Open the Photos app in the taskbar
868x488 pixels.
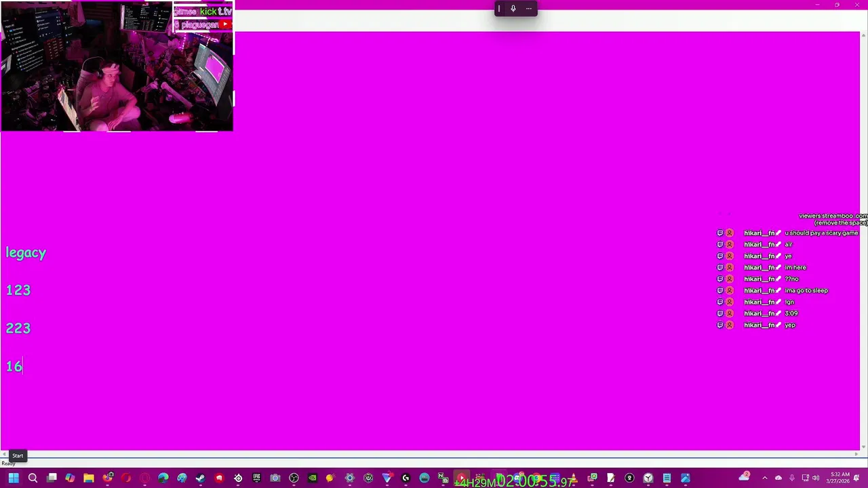click(x=685, y=478)
